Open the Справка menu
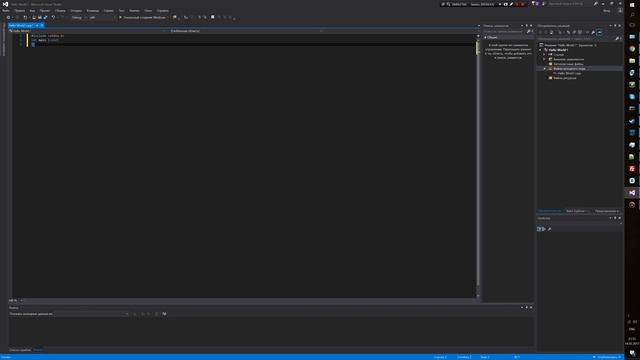The width and height of the screenshot is (640, 360). coord(163,11)
